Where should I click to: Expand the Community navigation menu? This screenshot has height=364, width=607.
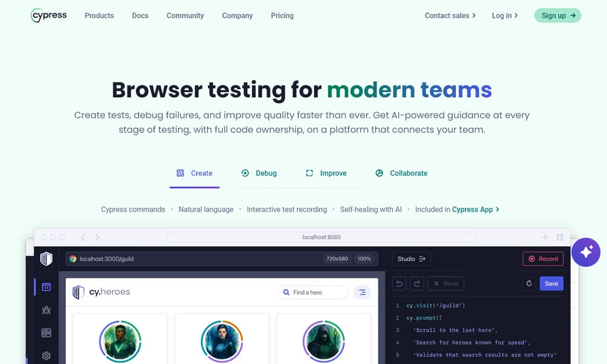coord(185,15)
